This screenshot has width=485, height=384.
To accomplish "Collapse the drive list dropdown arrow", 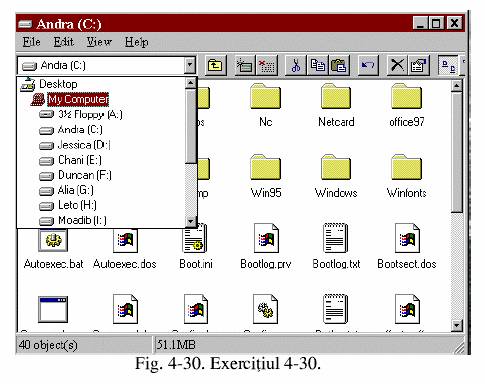I will click(190, 65).
